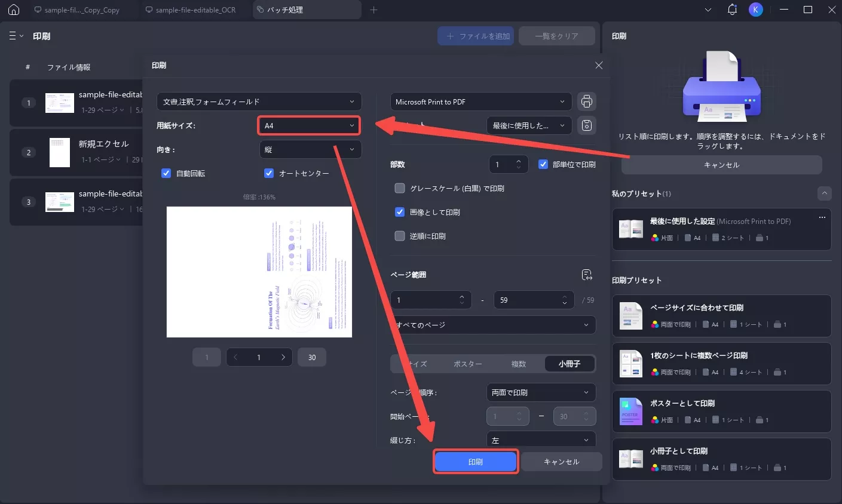Open 1-29 ページ range of file 1

[103, 110]
